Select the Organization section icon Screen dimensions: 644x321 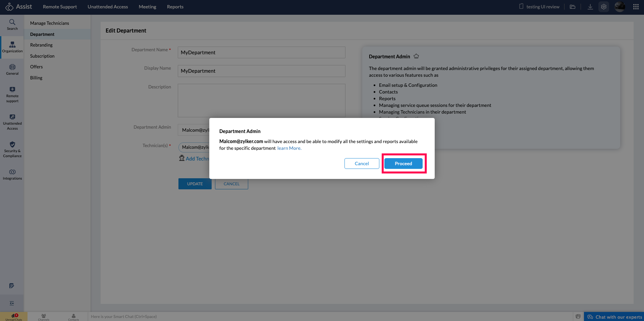[12, 47]
